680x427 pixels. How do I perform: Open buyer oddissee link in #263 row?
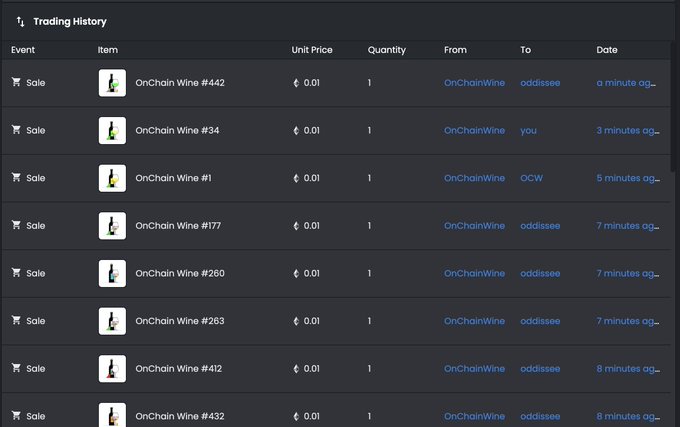540,321
